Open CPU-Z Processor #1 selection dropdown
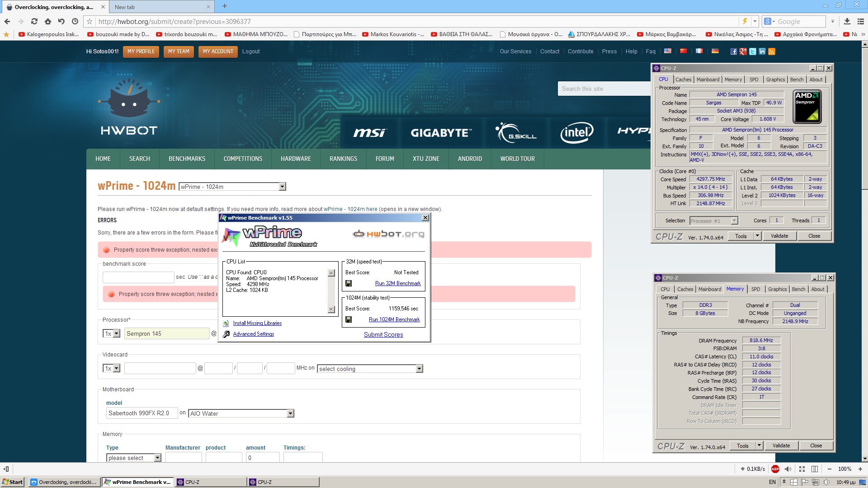The image size is (868, 488). (734, 221)
